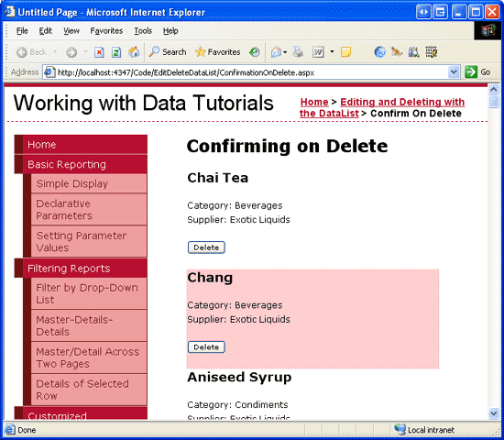
Task: Open the Search pane icon
Action: click(x=167, y=51)
